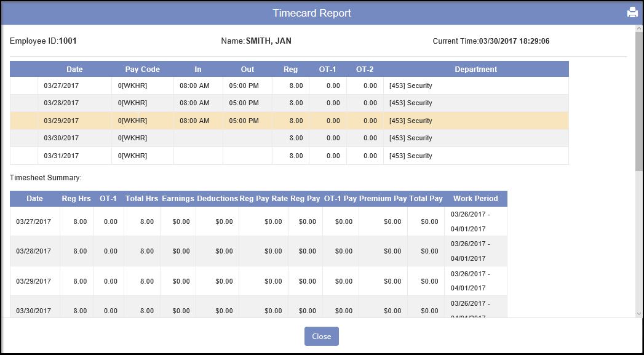Viewport: 644px width, 355px height.
Task: Click the In time for 03/28/2017
Action: 194,103
